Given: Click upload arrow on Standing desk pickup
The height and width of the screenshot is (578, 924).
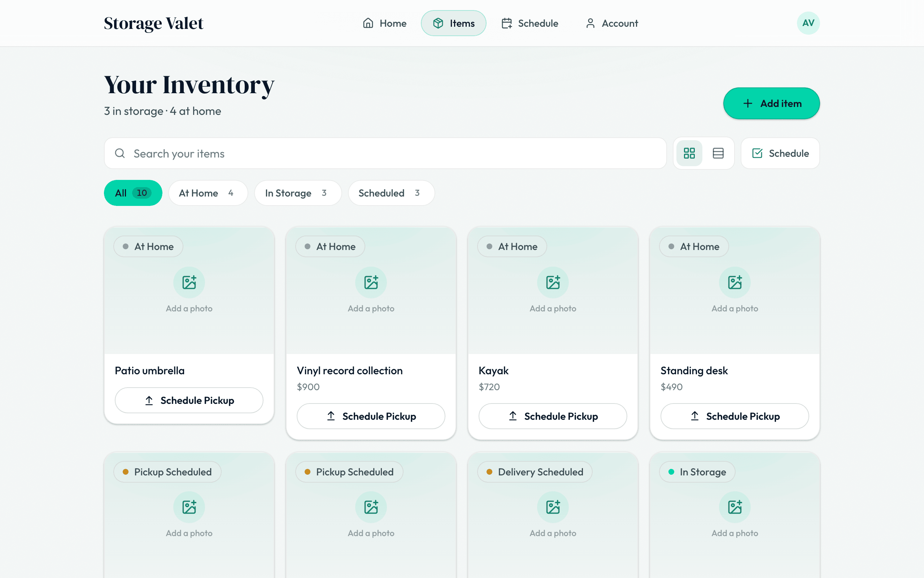Looking at the screenshot, I should [x=694, y=416].
